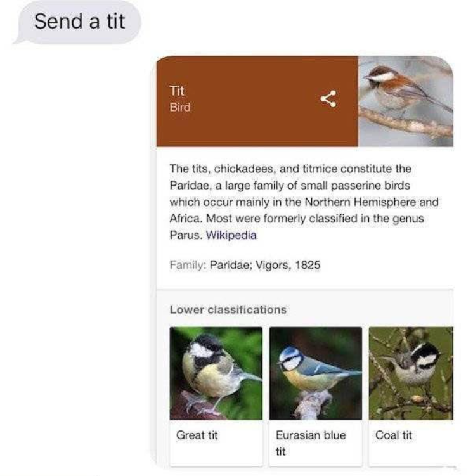Click the brown header color area
Image resolution: width=473 pixels, height=476 pixels.
click(x=257, y=101)
